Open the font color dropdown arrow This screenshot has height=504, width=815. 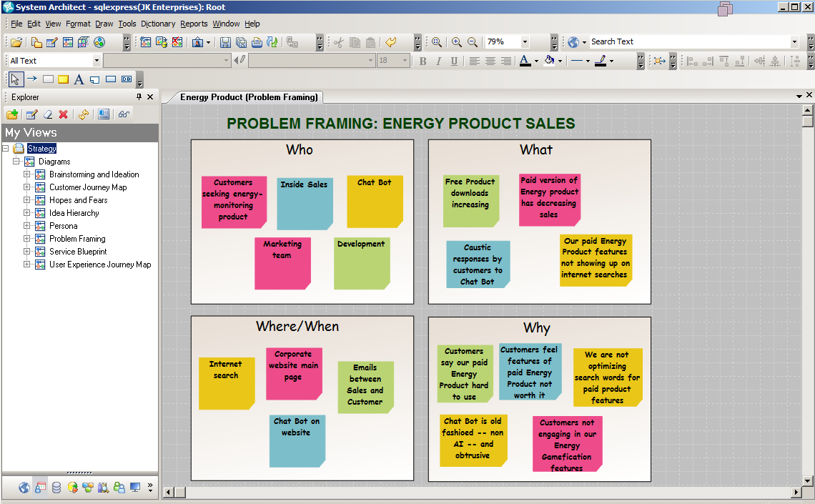[x=536, y=61]
